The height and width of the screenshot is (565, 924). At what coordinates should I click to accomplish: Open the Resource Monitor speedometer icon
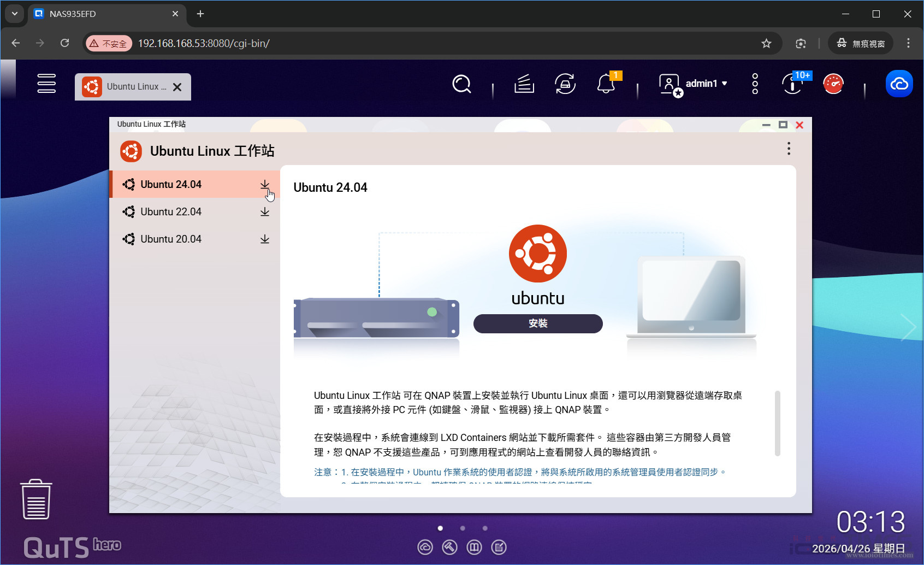click(833, 84)
